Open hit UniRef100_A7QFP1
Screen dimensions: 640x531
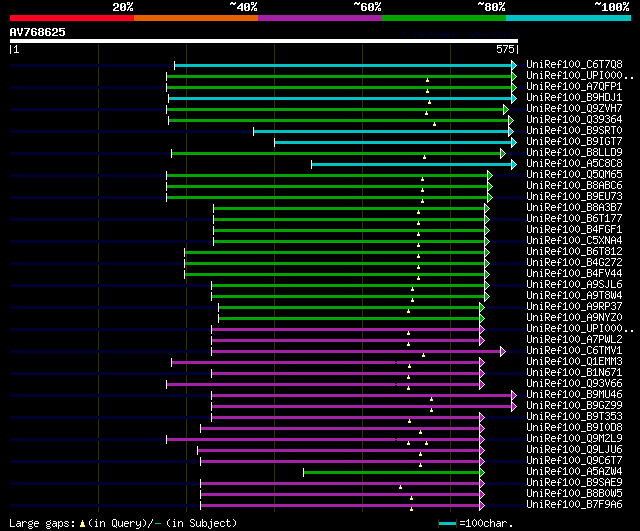click(x=574, y=87)
